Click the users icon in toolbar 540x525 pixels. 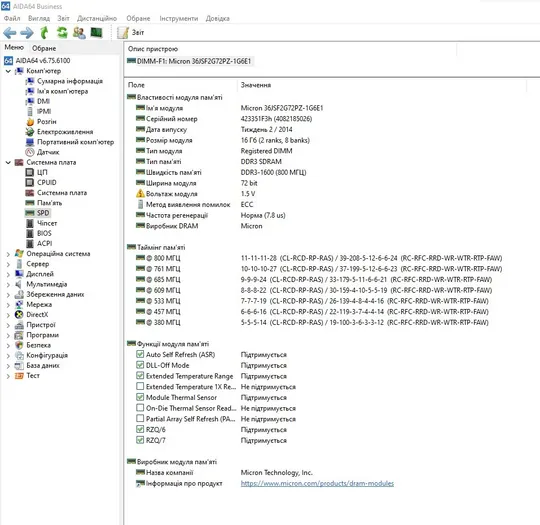point(79,32)
